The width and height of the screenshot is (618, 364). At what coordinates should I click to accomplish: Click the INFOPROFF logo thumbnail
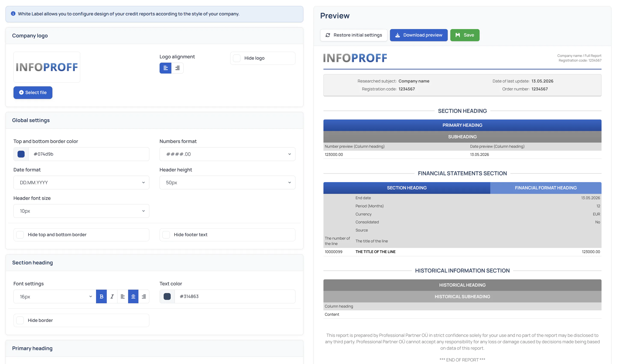(x=47, y=67)
